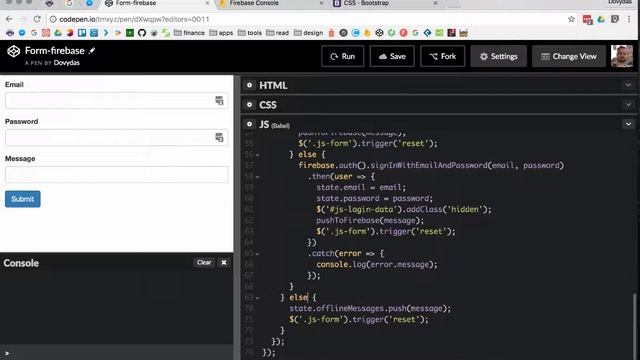Image resolution: width=640 pixels, height=360 pixels.
Task: Open the user profile avatar
Action: click(x=622, y=56)
